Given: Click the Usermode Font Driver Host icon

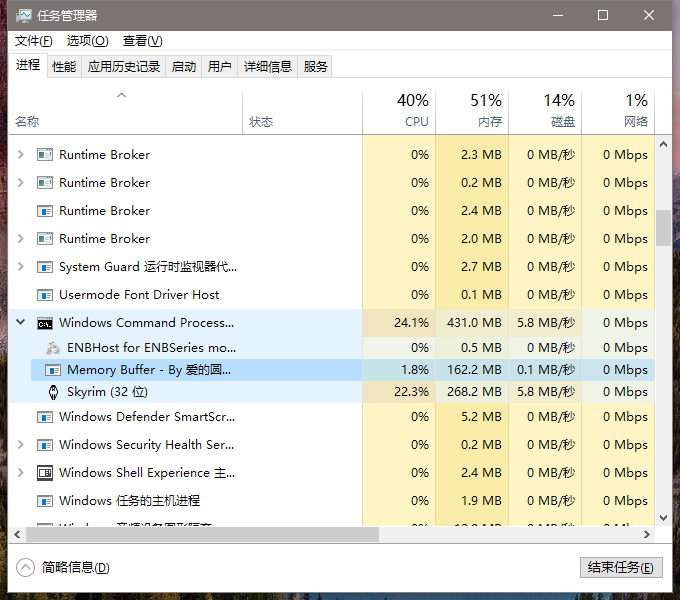Looking at the screenshot, I should (45, 295).
